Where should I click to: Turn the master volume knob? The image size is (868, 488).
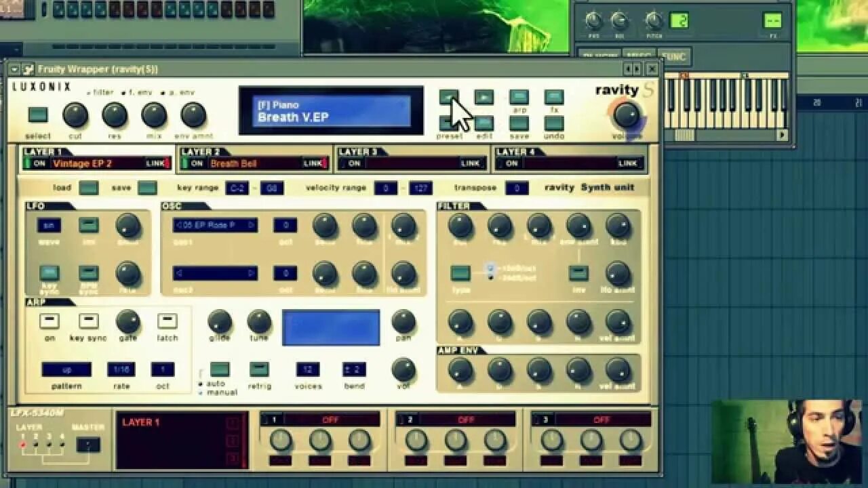click(627, 115)
